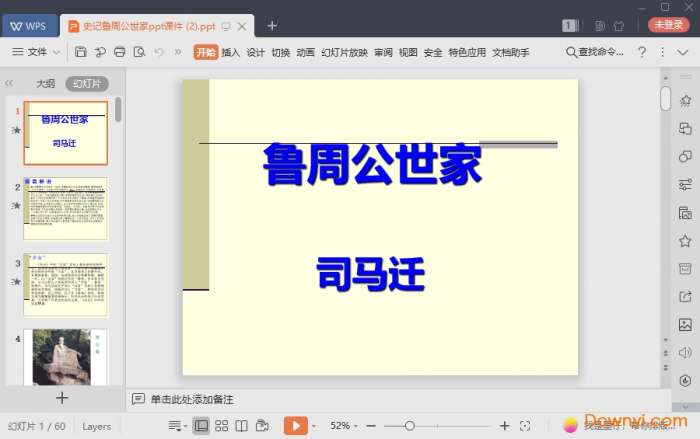Click the help question mark icon

[642, 52]
